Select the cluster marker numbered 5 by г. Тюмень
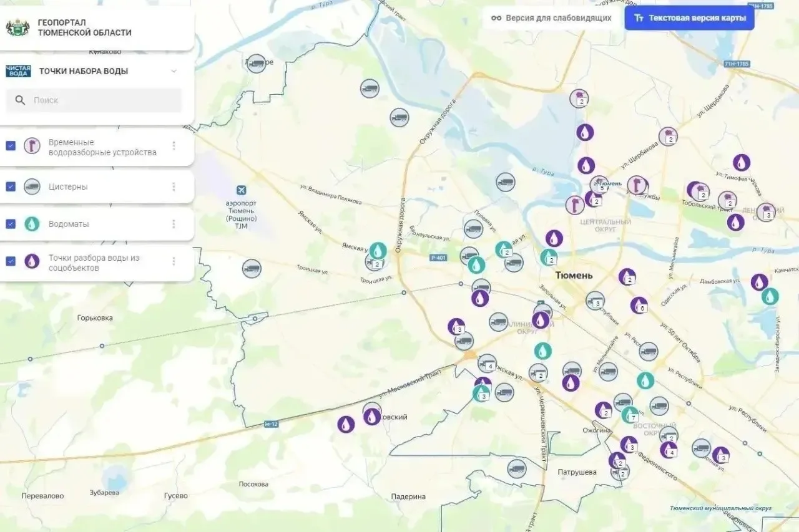The height and width of the screenshot is (532, 799). pos(599,185)
